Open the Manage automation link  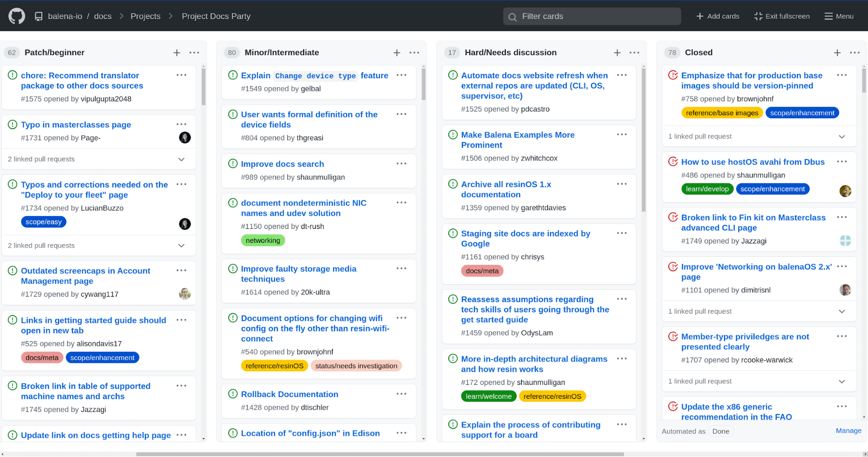tap(848, 431)
